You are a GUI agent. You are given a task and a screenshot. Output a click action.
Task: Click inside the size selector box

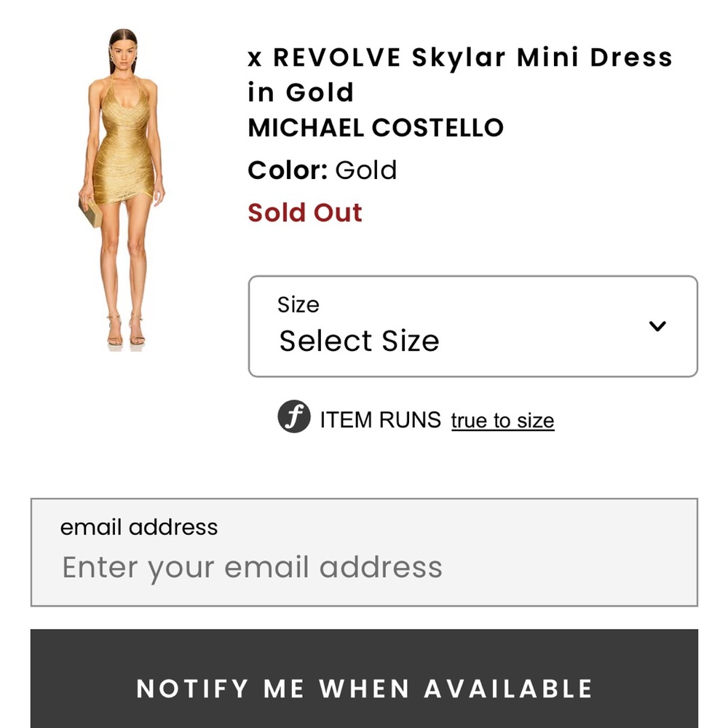tap(472, 339)
